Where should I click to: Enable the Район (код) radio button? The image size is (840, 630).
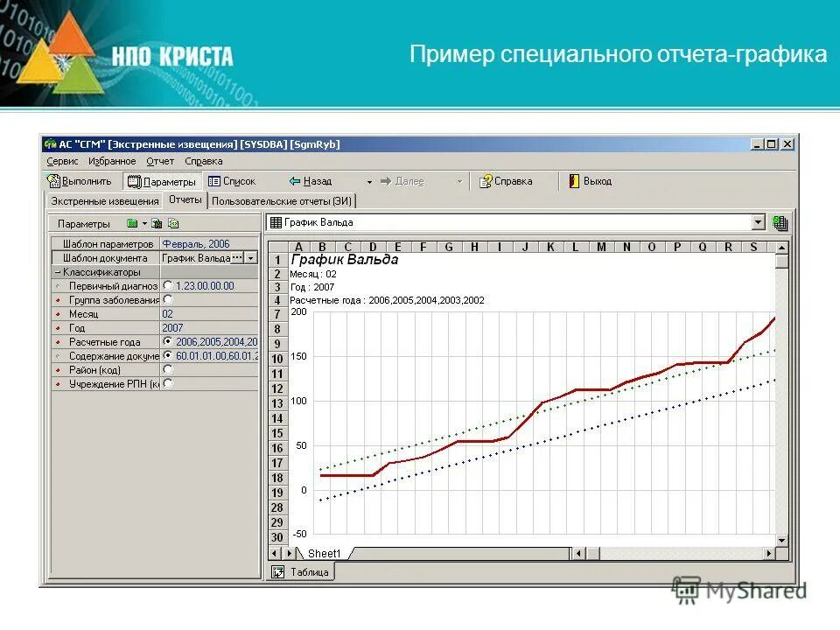point(167,369)
